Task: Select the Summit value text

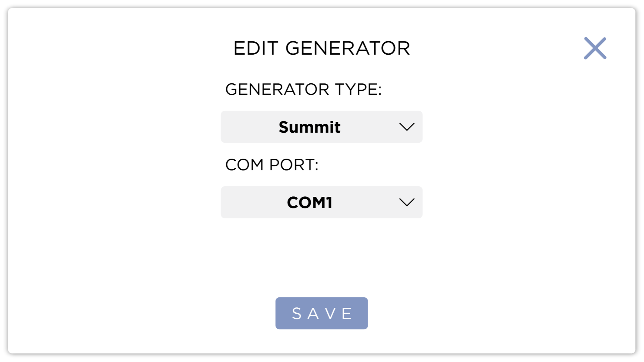Action: 309,127
